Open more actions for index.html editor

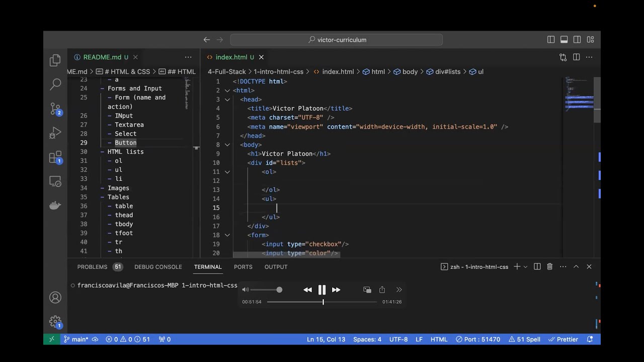(x=589, y=57)
